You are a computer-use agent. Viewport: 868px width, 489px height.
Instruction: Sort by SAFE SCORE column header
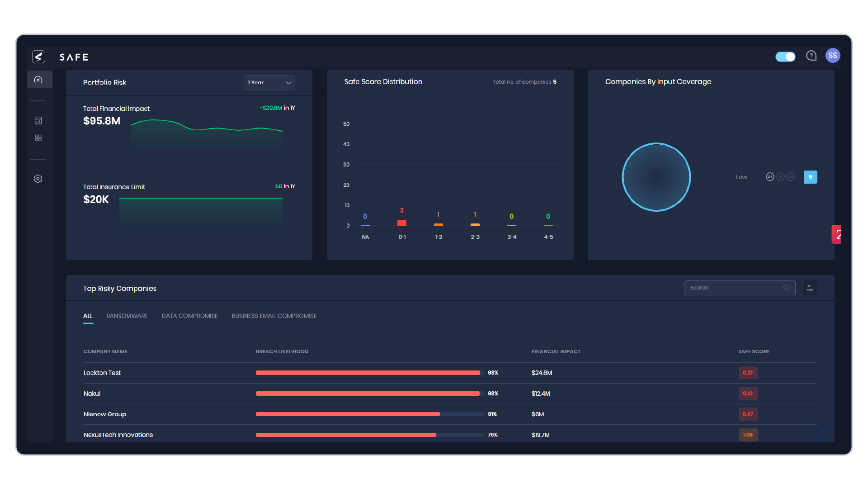coord(754,351)
